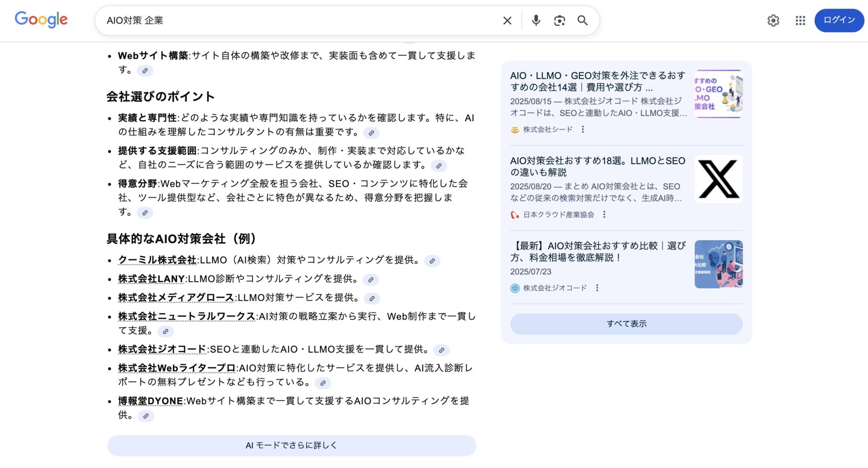Click the 株式会社シード source name
This screenshot has height=468, width=868.
tap(548, 130)
